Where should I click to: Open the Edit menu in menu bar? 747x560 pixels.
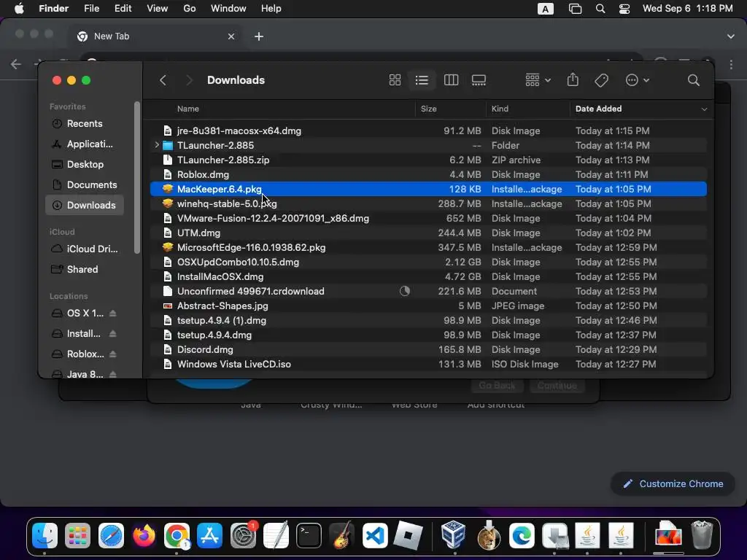(x=123, y=9)
